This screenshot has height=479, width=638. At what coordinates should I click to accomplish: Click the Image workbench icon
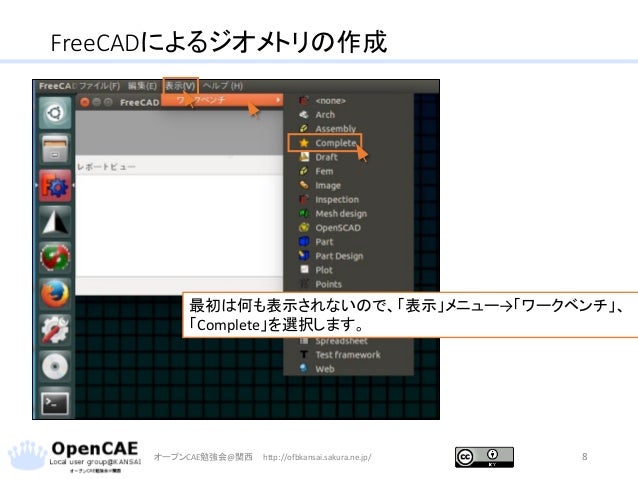point(304,185)
